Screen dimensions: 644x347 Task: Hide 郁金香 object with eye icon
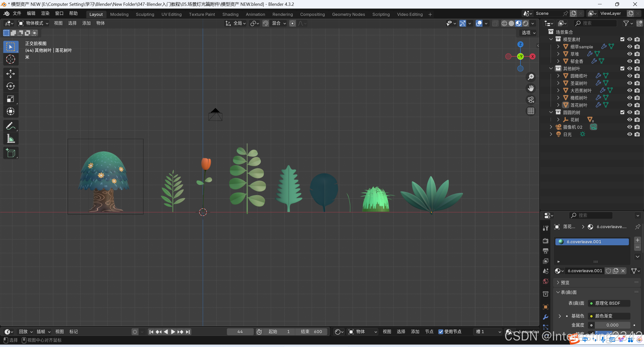[630, 61]
